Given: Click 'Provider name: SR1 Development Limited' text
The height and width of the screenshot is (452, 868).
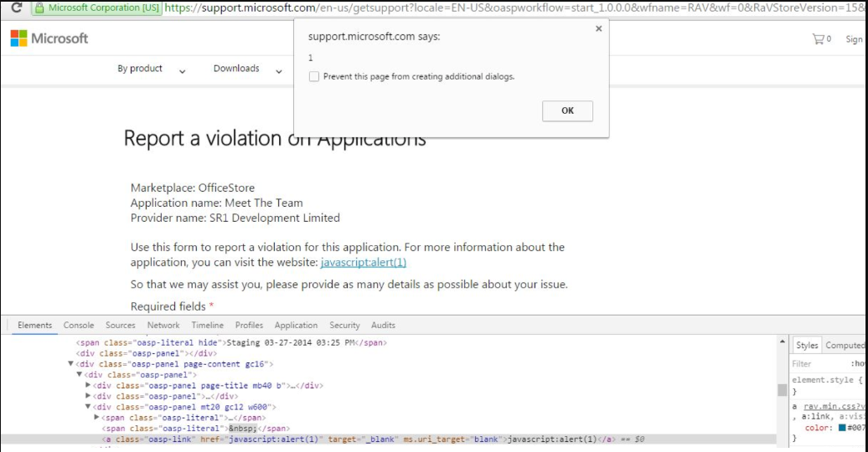Looking at the screenshot, I should tap(235, 218).
